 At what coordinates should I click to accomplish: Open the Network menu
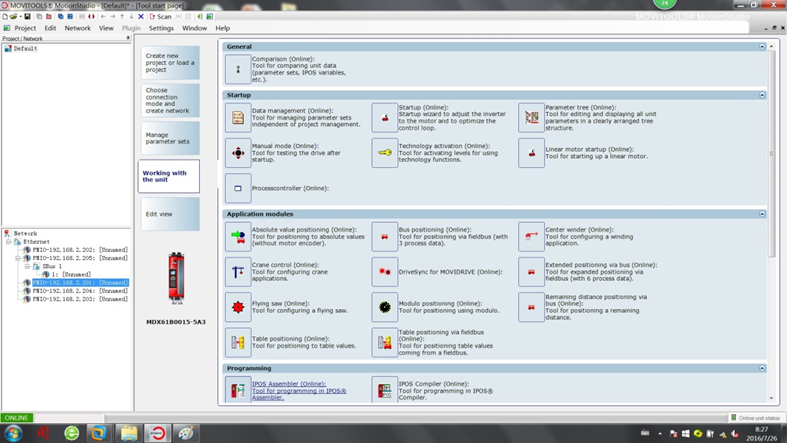tap(77, 28)
